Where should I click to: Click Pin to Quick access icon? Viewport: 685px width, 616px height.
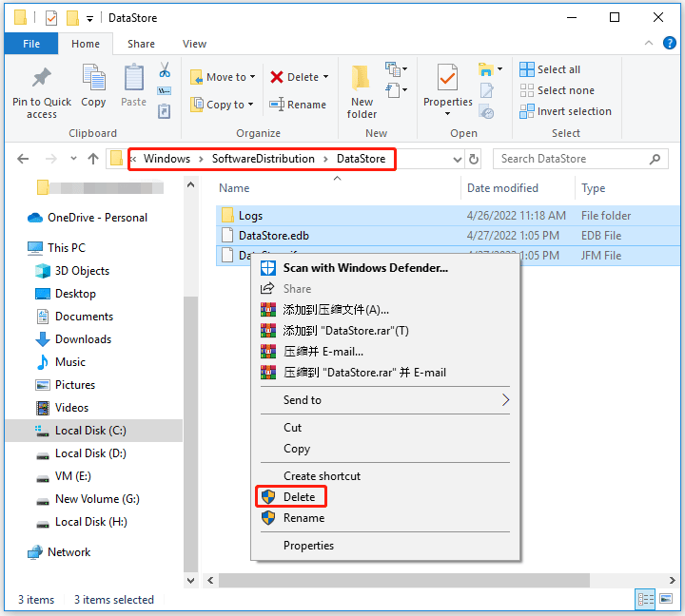coord(42,78)
